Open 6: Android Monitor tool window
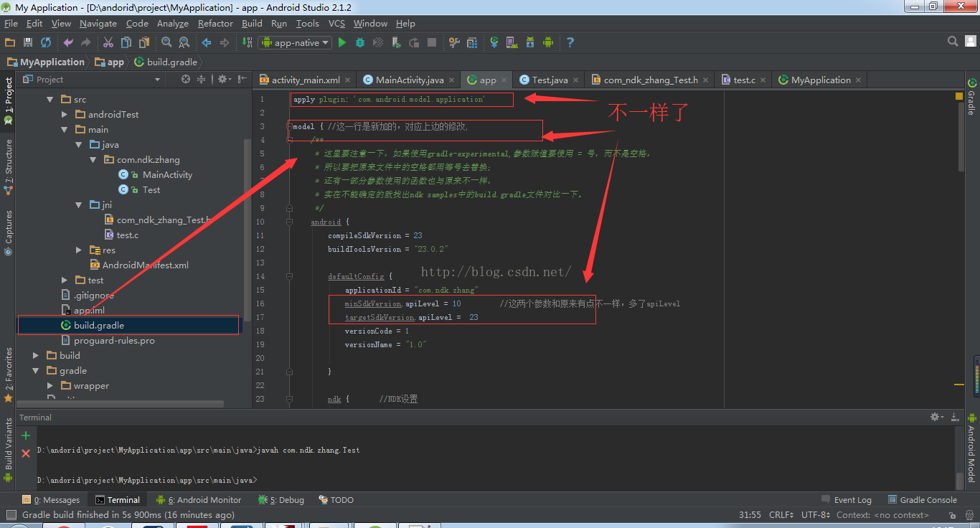The image size is (980, 528). coord(199,500)
